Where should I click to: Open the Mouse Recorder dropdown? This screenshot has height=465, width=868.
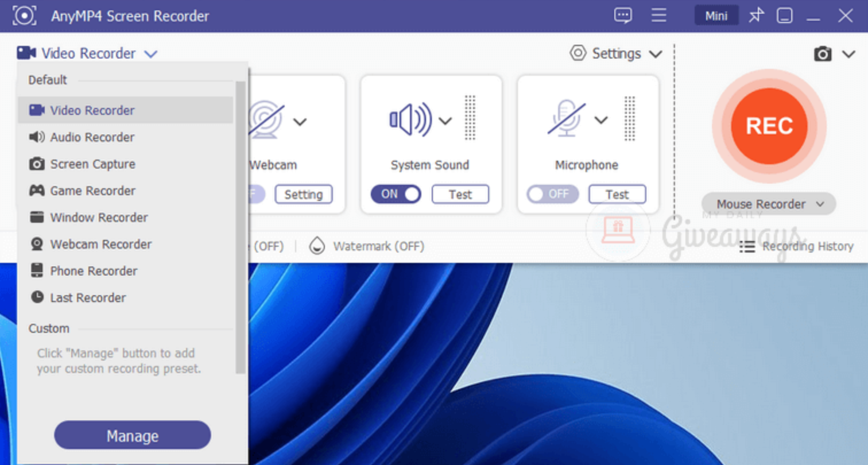coord(768,204)
